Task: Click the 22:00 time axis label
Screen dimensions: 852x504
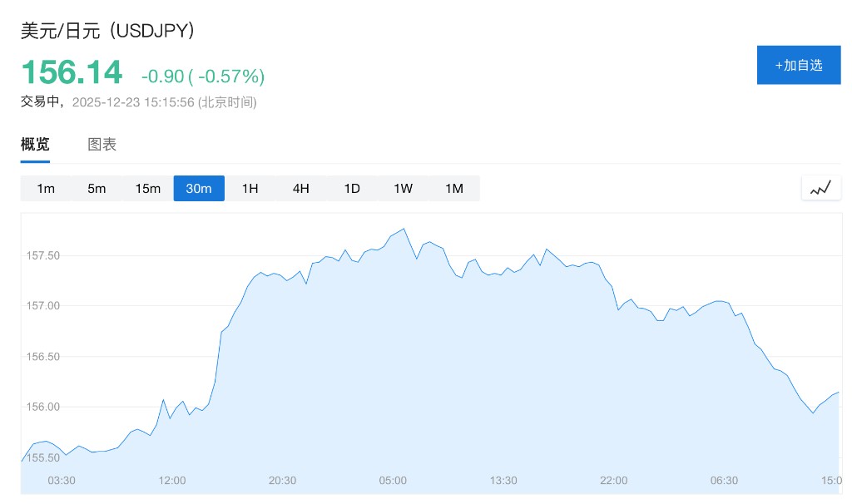Action: click(x=614, y=481)
